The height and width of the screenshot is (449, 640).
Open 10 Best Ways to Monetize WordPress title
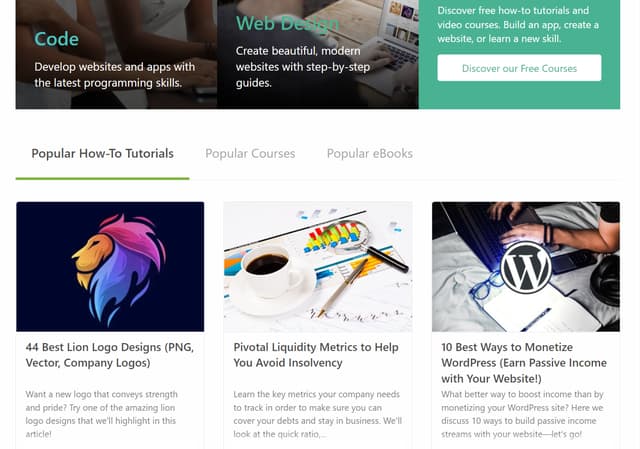click(524, 362)
